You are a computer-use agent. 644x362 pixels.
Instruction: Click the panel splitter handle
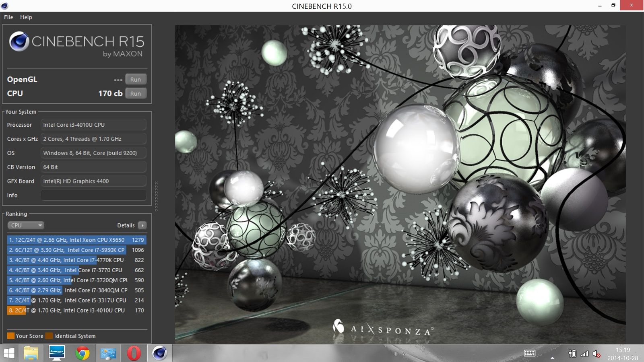pos(156,196)
